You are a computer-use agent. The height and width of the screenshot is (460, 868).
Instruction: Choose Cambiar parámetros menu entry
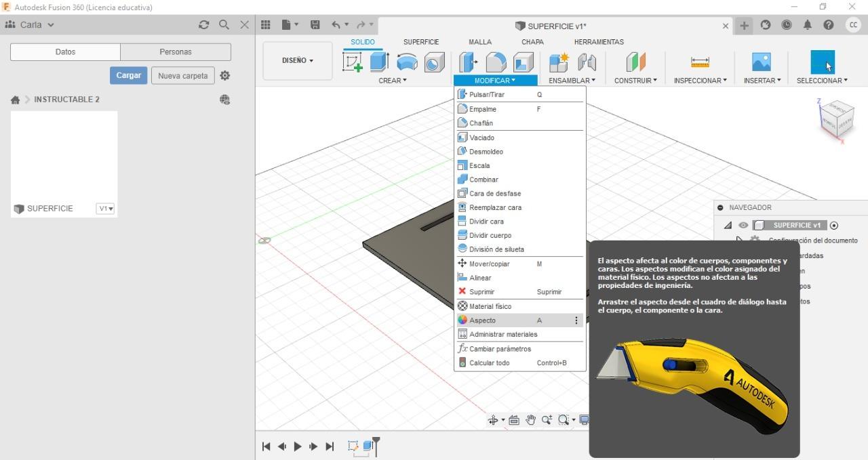pyautogui.click(x=519, y=349)
